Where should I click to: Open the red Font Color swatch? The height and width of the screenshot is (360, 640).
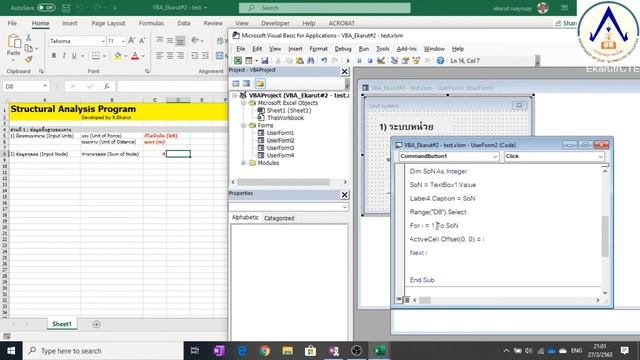135,56
